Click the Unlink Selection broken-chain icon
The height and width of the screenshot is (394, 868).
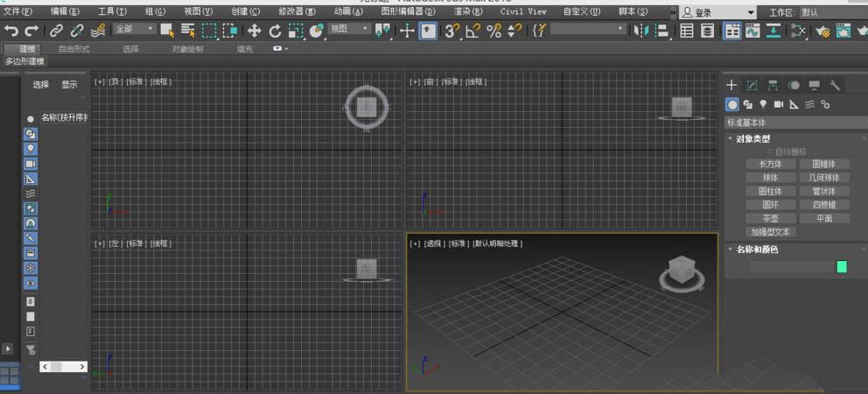pyautogui.click(x=77, y=31)
